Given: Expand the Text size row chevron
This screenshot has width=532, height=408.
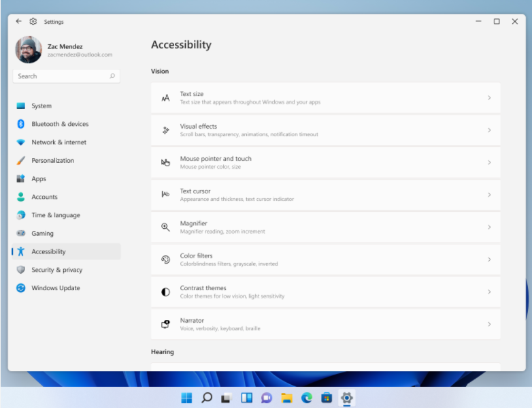Looking at the screenshot, I should point(489,98).
